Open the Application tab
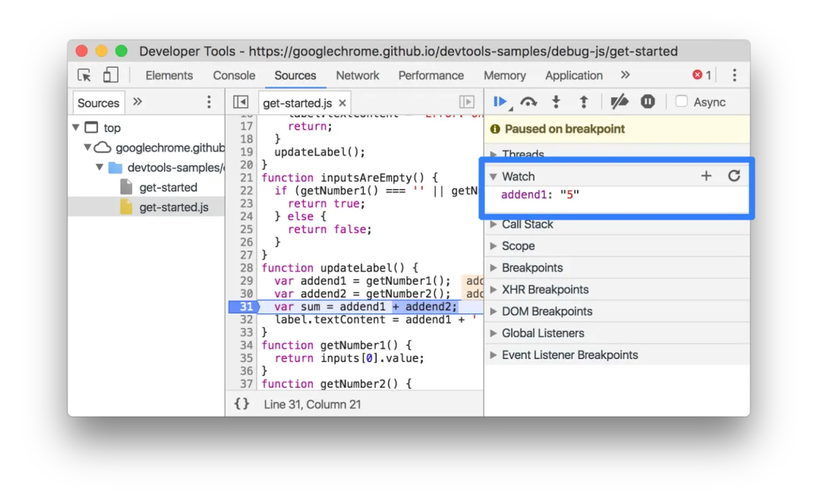 [x=574, y=75]
